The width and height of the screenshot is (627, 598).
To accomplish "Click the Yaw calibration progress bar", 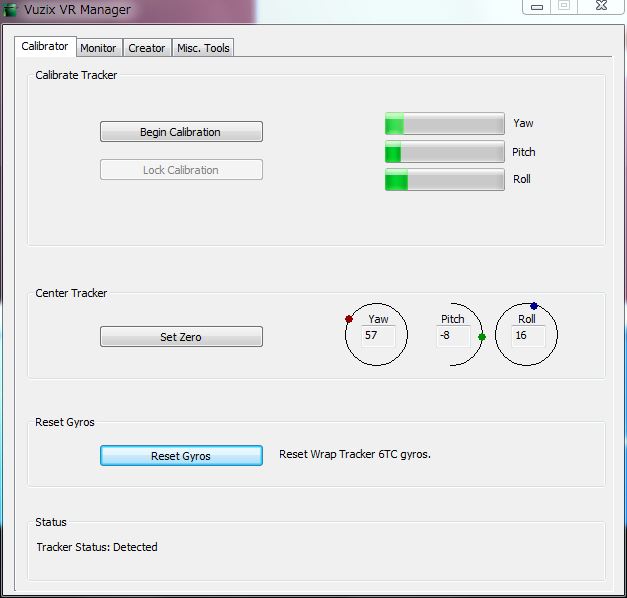I will [x=444, y=124].
